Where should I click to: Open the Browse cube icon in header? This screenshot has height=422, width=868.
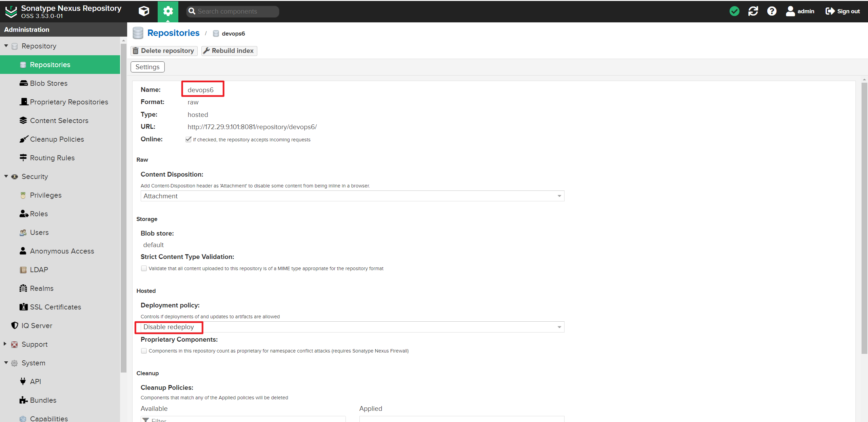(144, 11)
